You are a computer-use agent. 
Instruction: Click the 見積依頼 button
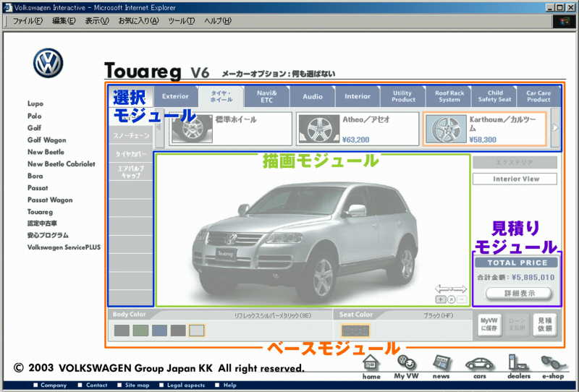[545, 325]
